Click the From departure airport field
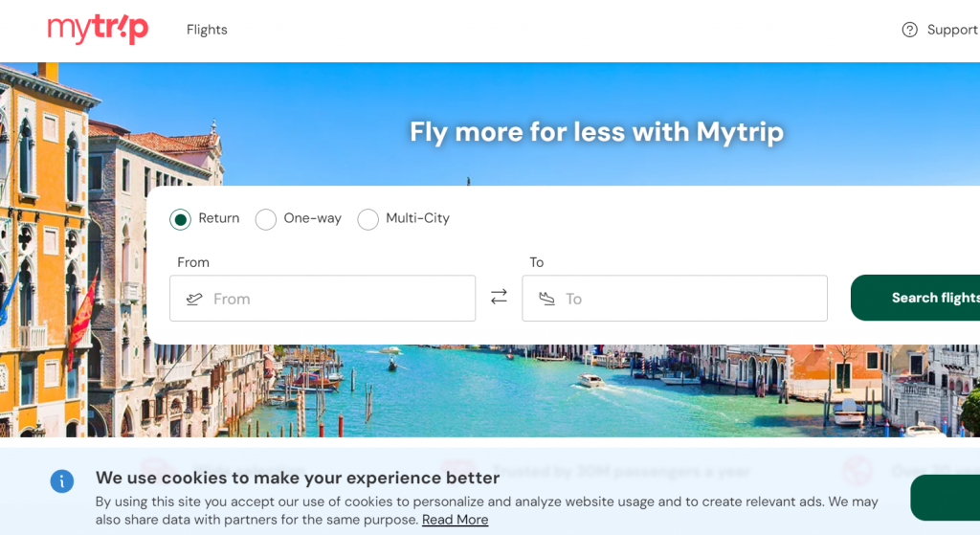Screen dimensions: 980x535 pyautogui.click(x=323, y=299)
